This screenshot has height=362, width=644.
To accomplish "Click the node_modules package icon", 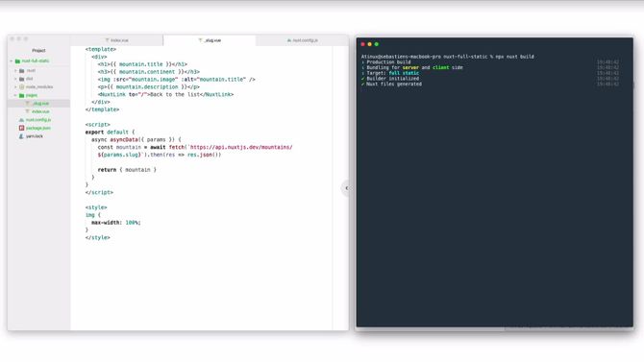I will click(22, 87).
